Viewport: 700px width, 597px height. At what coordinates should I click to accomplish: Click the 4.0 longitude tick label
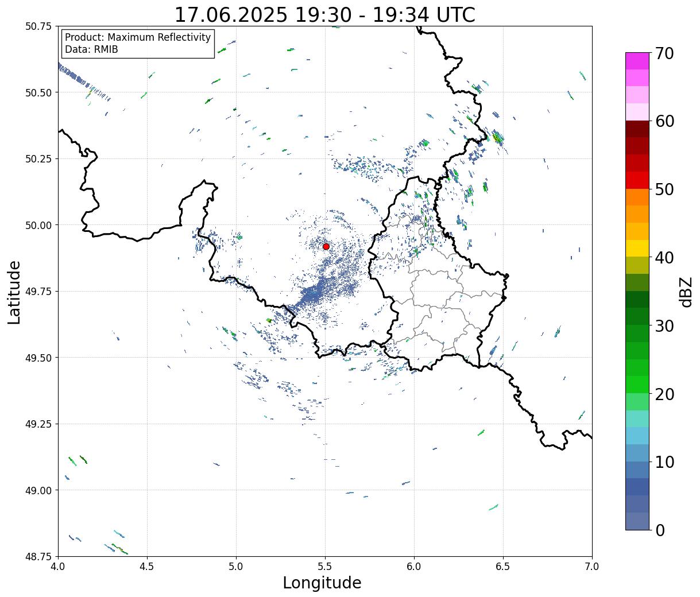click(x=58, y=566)
